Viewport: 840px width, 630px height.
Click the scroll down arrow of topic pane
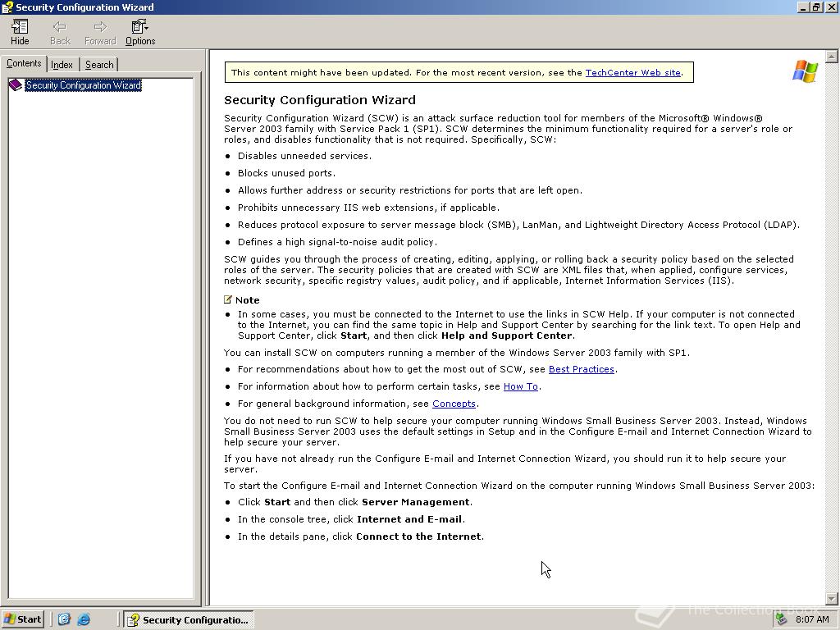pyautogui.click(x=832, y=599)
